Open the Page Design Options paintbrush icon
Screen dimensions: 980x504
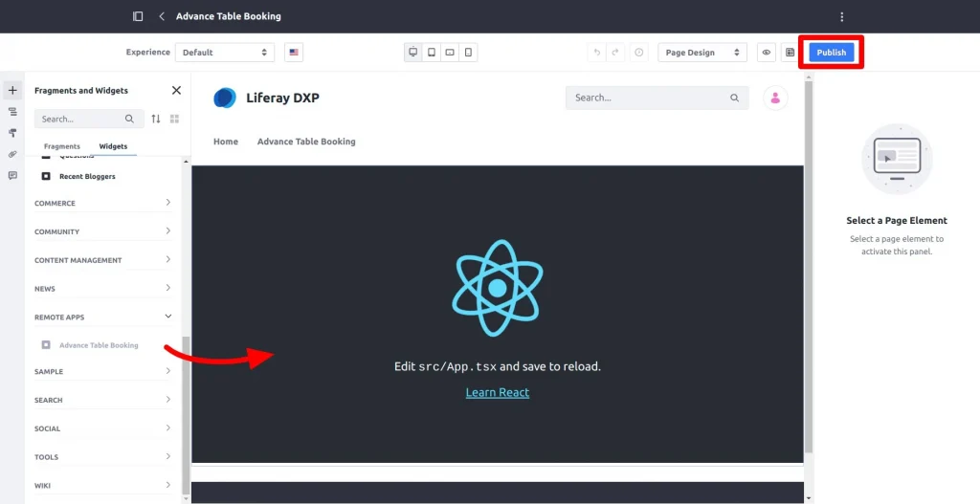(x=12, y=133)
